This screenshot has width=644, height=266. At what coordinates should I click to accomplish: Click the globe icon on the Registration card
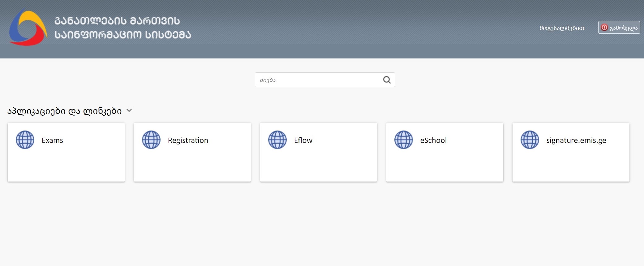coord(151,140)
